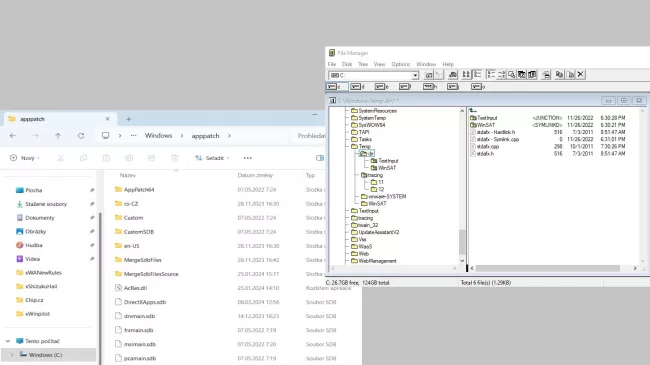Click the up-directory arrow in File Manager file list

[x=473, y=111]
